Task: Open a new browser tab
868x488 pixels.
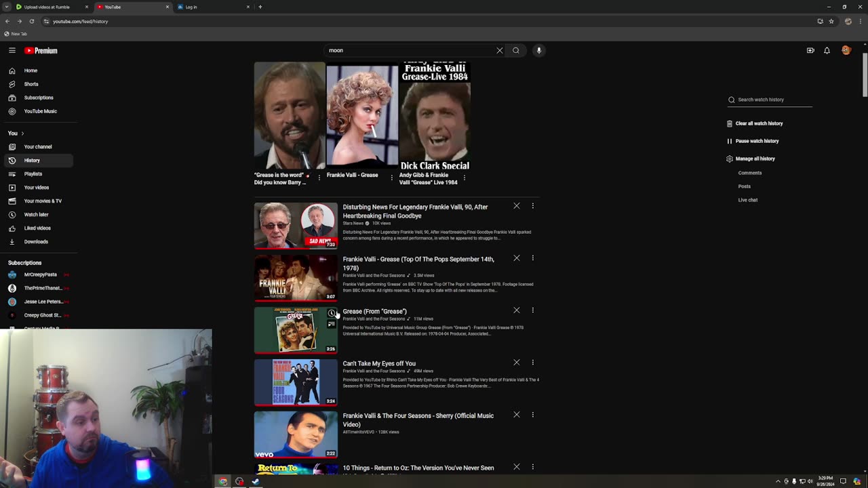Action: (260, 7)
